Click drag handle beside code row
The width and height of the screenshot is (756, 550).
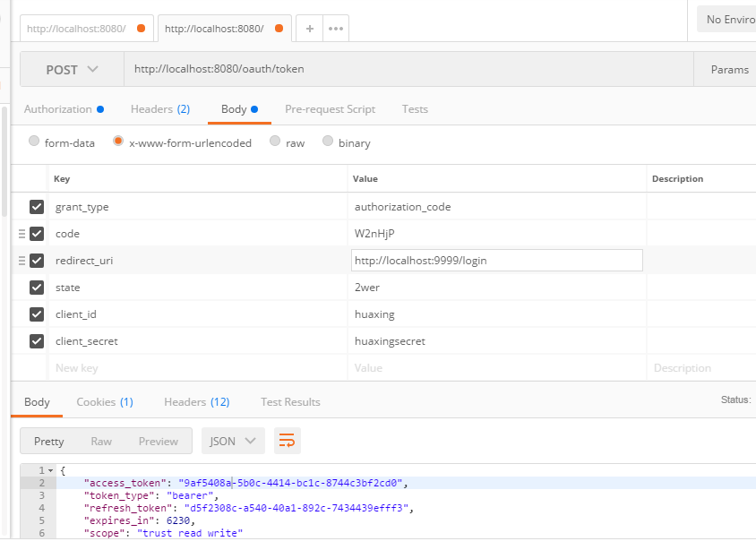coord(21,234)
